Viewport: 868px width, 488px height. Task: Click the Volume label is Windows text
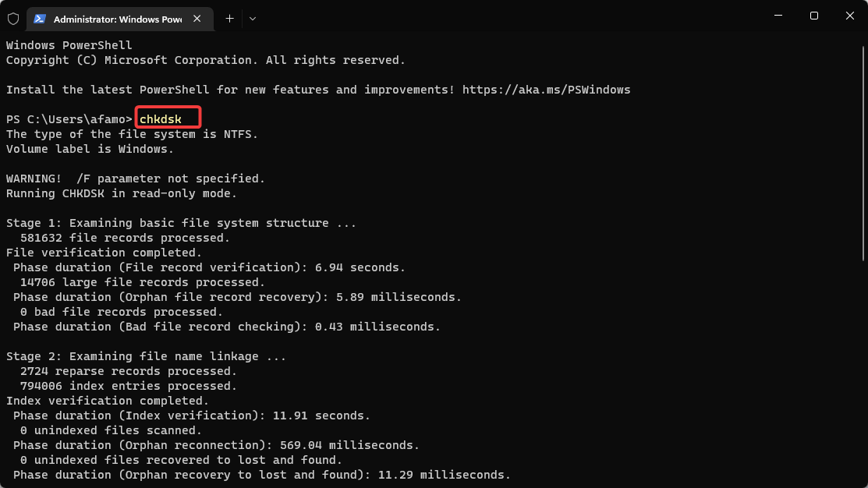coord(90,150)
